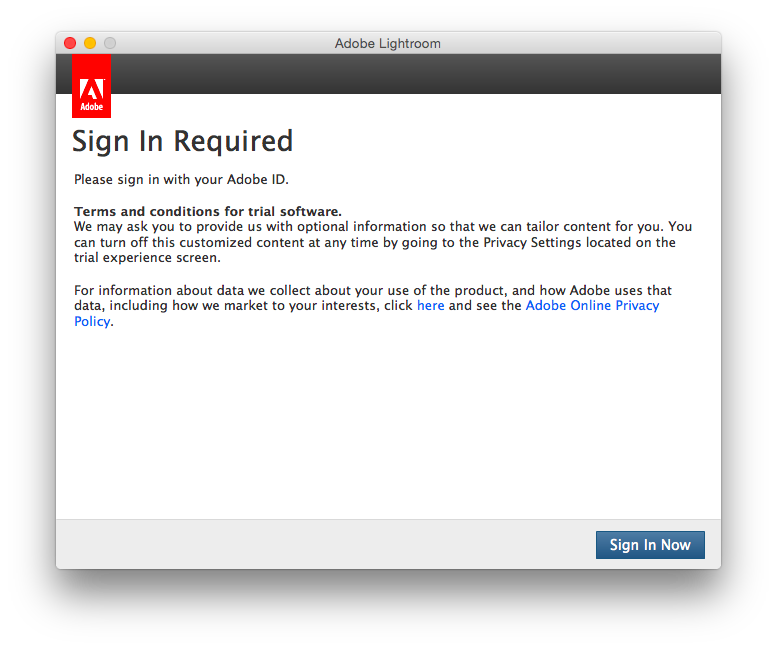Close the Adobe Lightroom window
Viewport: 777px width, 649px height.
click(x=70, y=43)
